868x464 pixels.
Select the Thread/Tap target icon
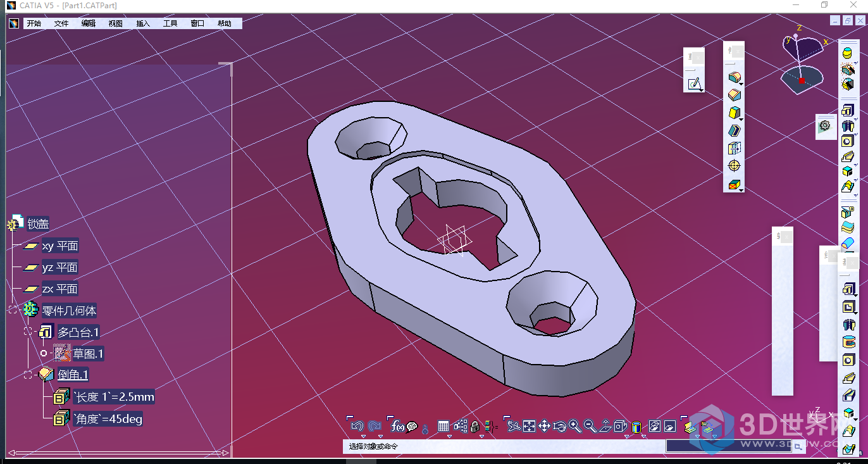point(734,166)
